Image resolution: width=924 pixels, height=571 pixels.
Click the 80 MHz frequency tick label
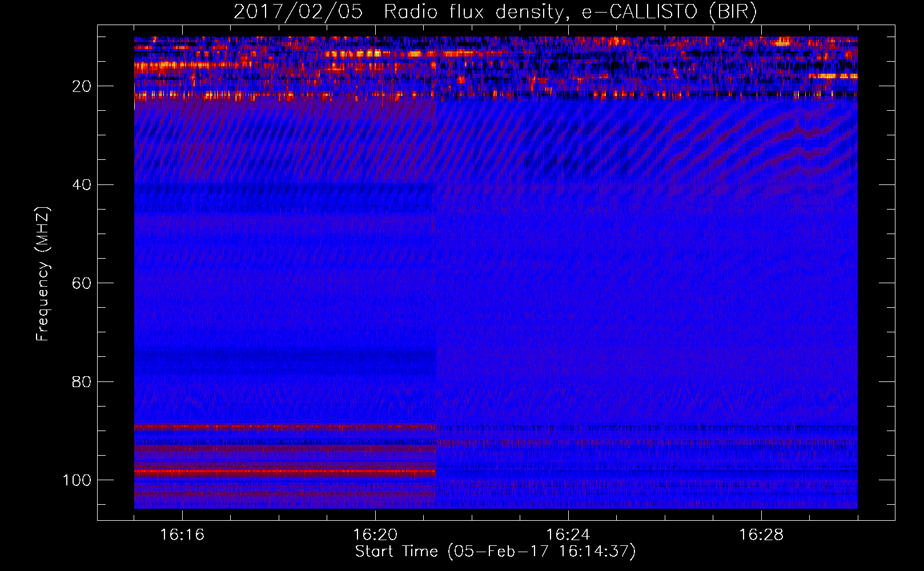coord(82,381)
